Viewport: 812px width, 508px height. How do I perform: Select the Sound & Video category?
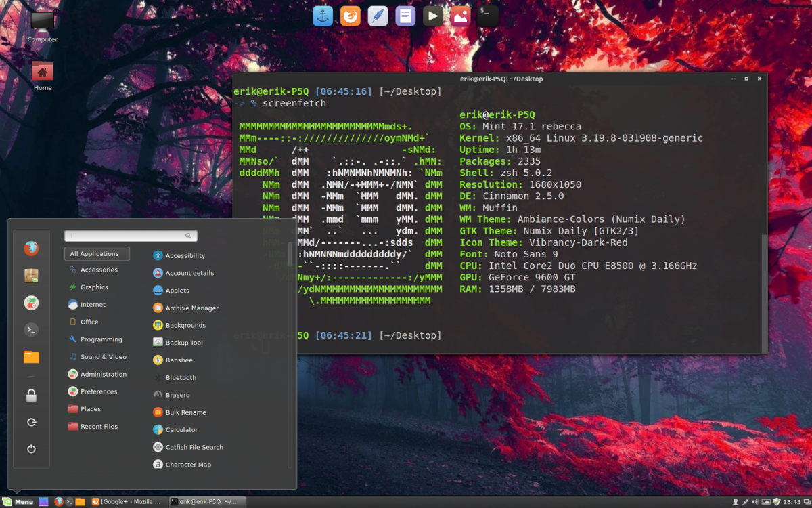[97, 357]
